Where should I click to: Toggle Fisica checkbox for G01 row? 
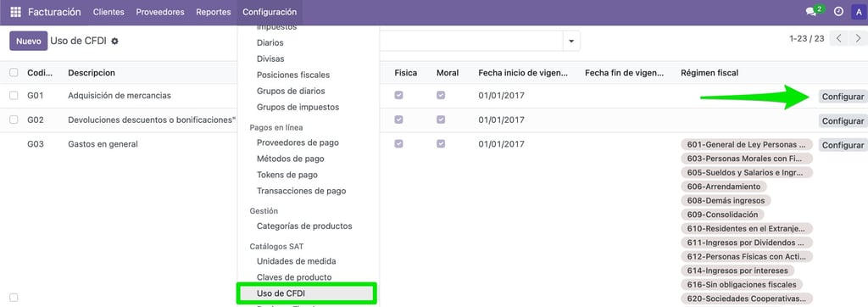(x=398, y=95)
